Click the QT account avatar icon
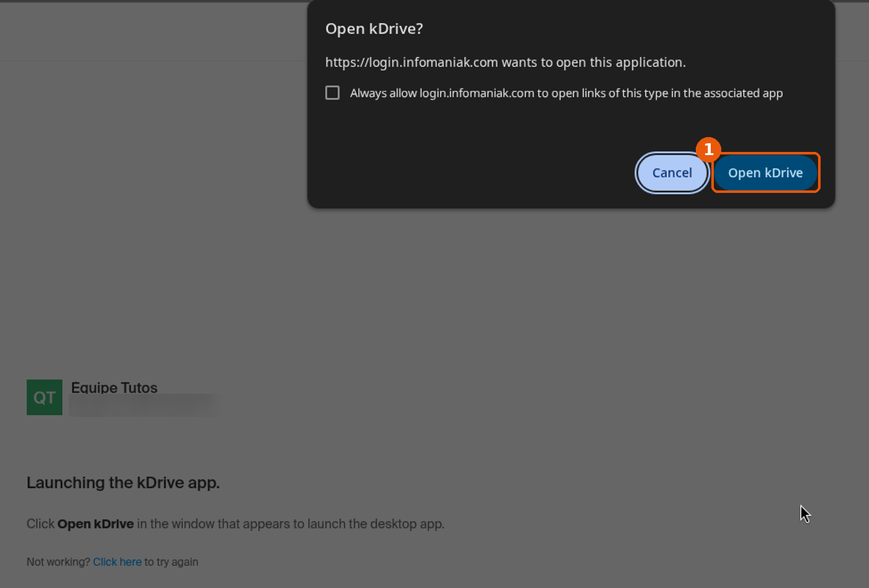The height and width of the screenshot is (588, 869). click(x=45, y=398)
